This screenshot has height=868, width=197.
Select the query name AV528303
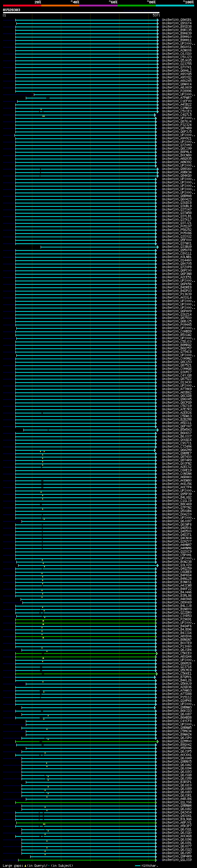click(11, 10)
